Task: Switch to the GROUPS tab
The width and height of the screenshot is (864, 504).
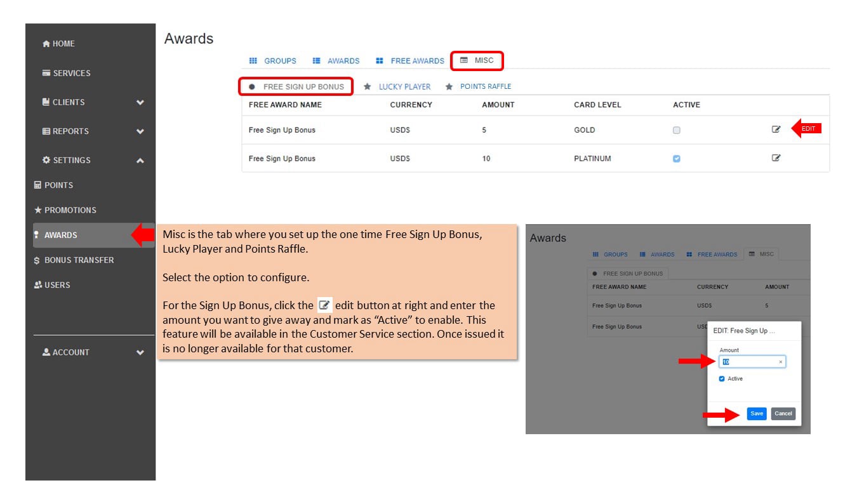Action: point(272,61)
